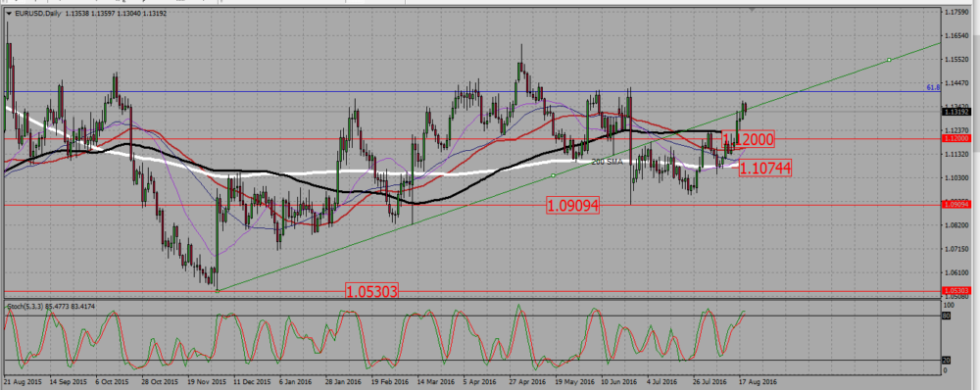The height and width of the screenshot is (390, 980).
Task: Click the large 1.05303 text label on chart
Action: (371, 291)
